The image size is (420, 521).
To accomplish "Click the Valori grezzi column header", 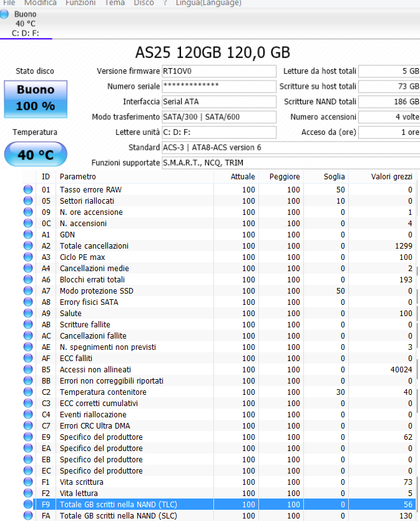I will tap(382, 177).
